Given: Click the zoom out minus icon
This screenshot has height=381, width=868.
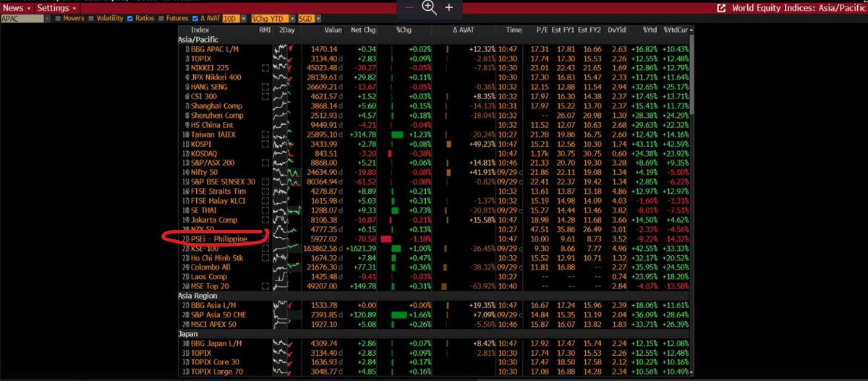Looking at the screenshot, I should [409, 7].
